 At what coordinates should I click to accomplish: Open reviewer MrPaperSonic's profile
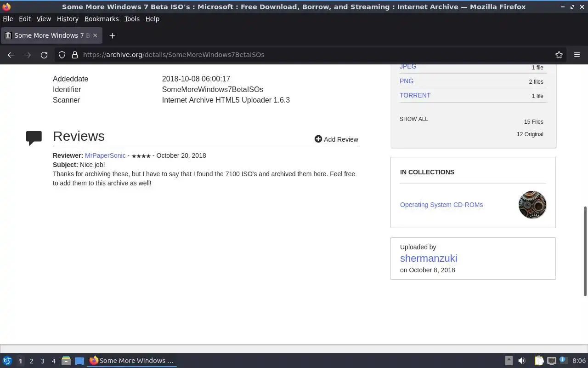tap(105, 155)
